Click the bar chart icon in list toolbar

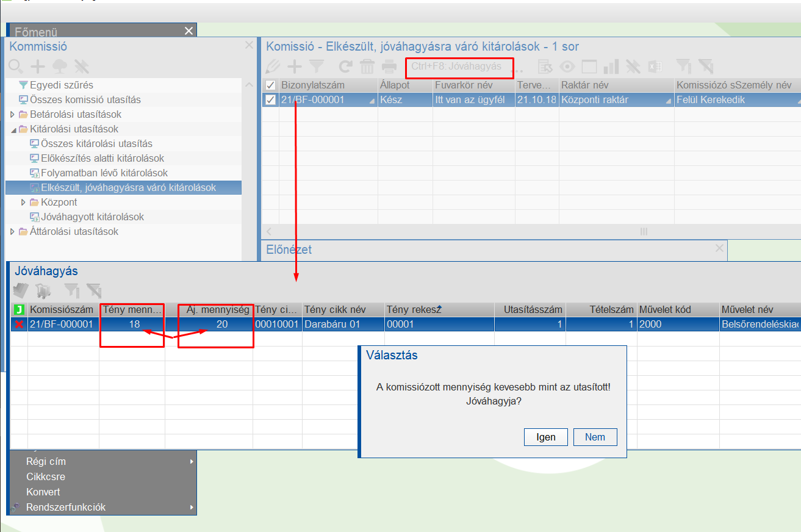point(611,66)
